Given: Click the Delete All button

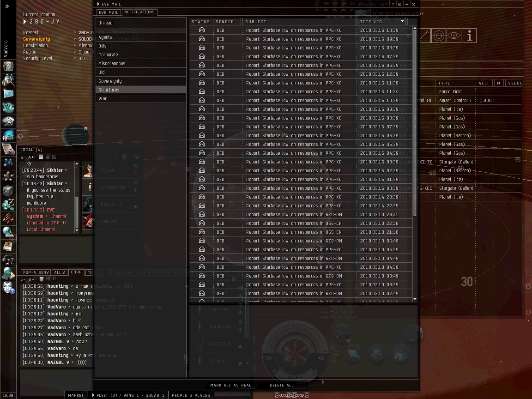Looking at the screenshot, I should pos(282,385).
